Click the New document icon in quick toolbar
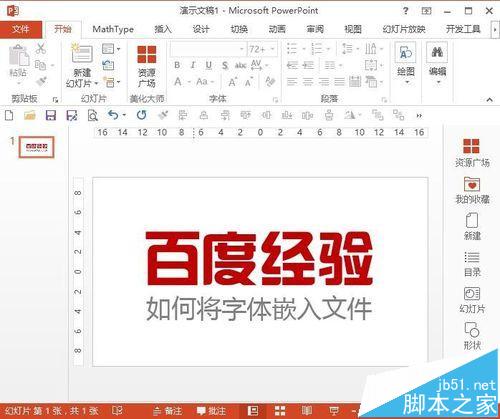500x419 pixels. [9, 116]
